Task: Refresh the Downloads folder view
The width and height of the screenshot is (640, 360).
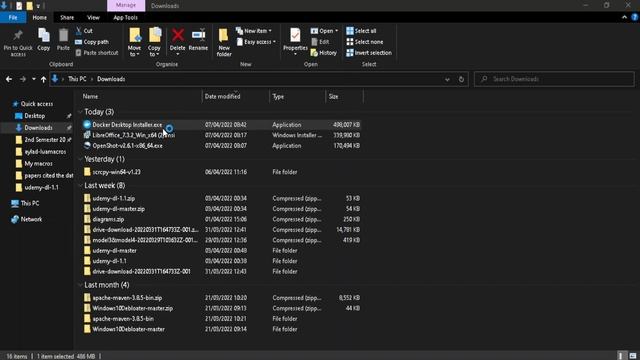Action: (x=461, y=79)
